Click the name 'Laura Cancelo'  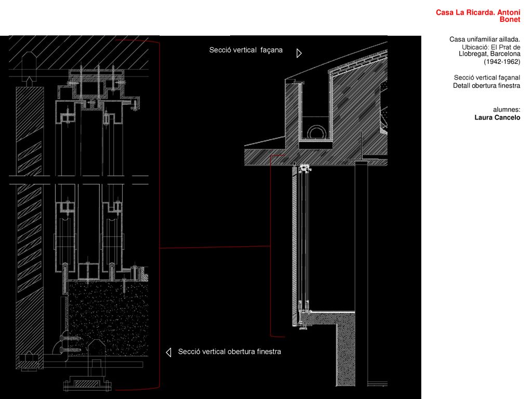[497, 117]
